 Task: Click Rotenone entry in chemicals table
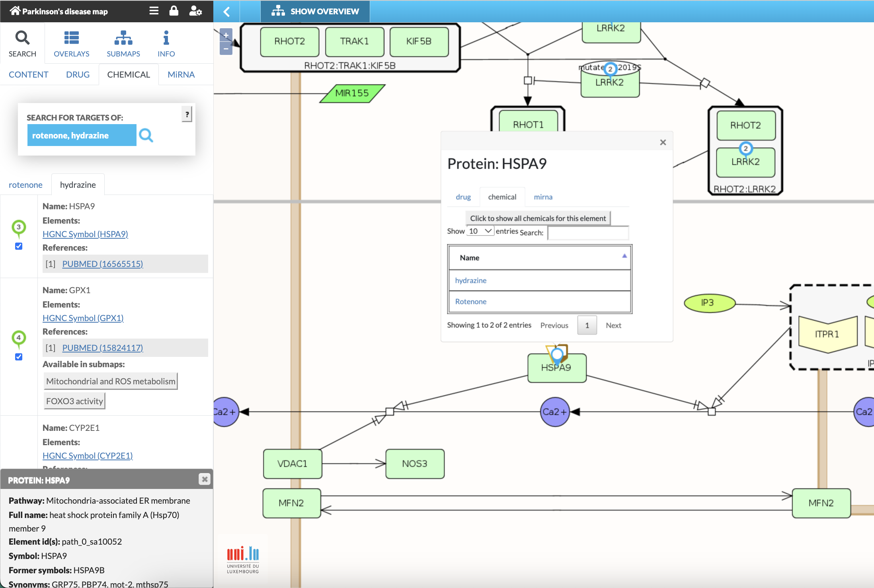coord(471,302)
